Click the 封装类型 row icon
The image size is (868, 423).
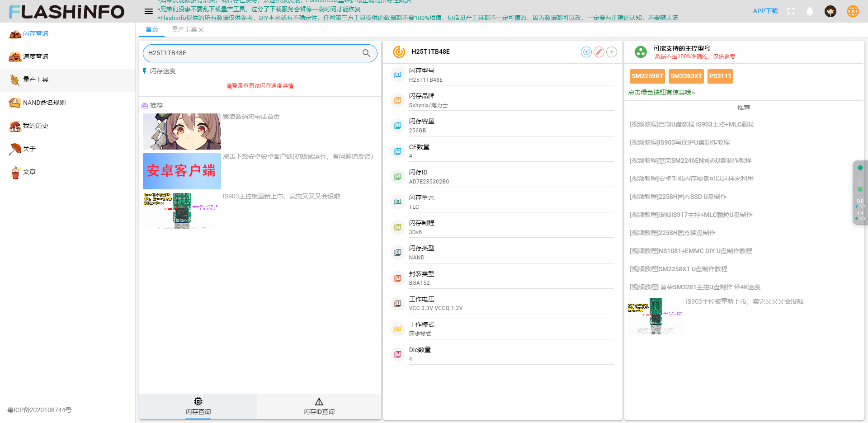tap(398, 278)
